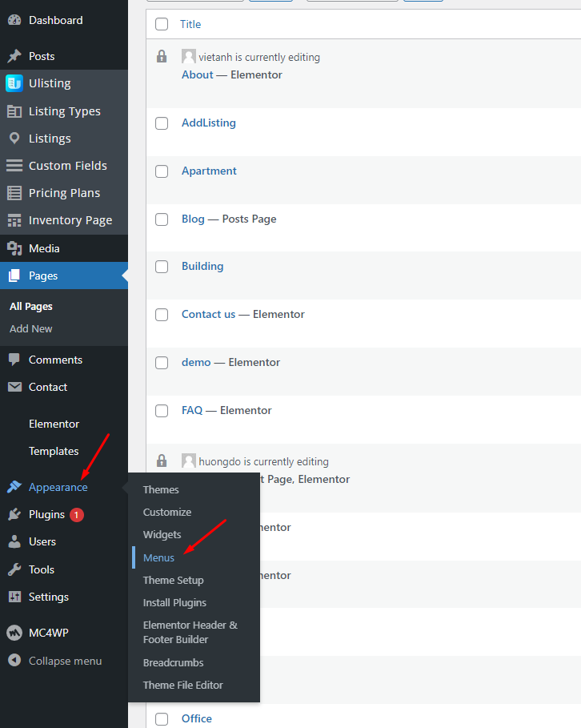This screenshot has height=728, width=581.
Task: Select the checkbox for Contact us page
Action: 162,315
